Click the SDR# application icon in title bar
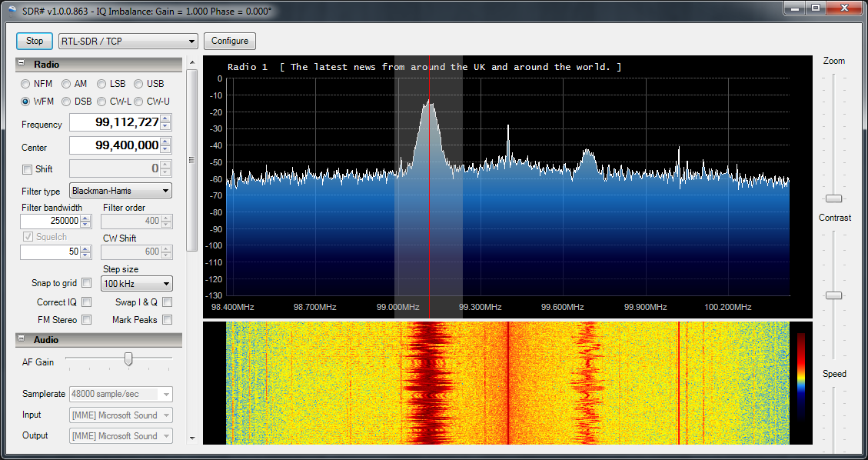868x460 pixels. [x=13, y=11]
